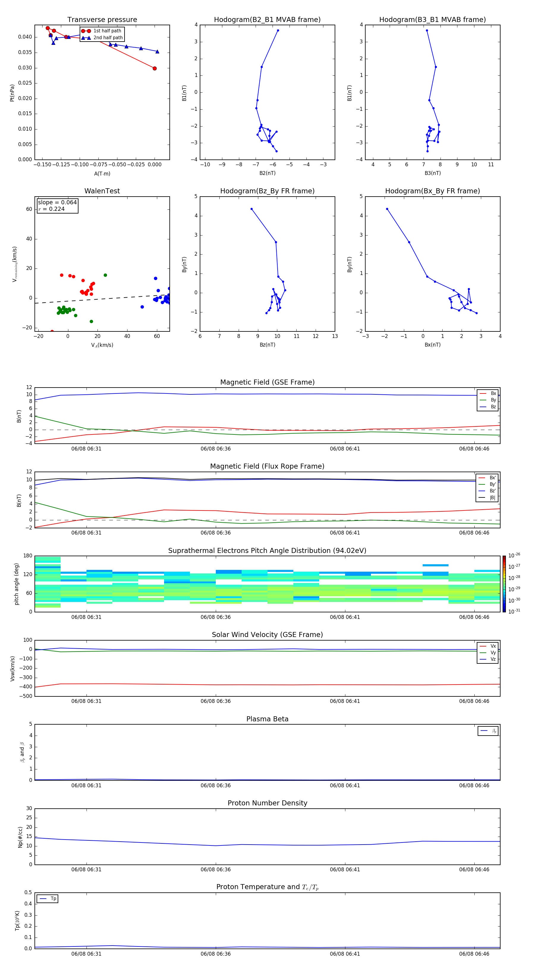Screen dimensions: 535x980
Task: Click the A(T·m) x-axis label
Action: 102,173
